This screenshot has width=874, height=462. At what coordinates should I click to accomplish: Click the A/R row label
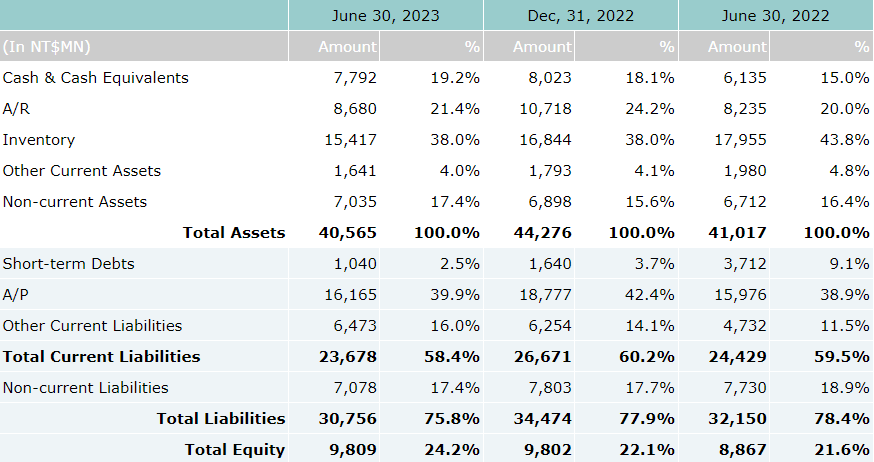tap(16, 109)
